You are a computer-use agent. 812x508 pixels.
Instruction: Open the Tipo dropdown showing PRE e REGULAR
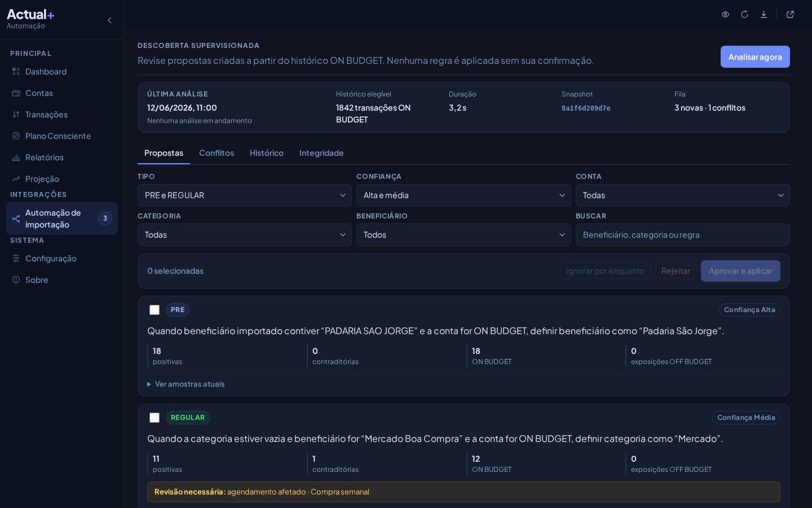tap(245, 195)
